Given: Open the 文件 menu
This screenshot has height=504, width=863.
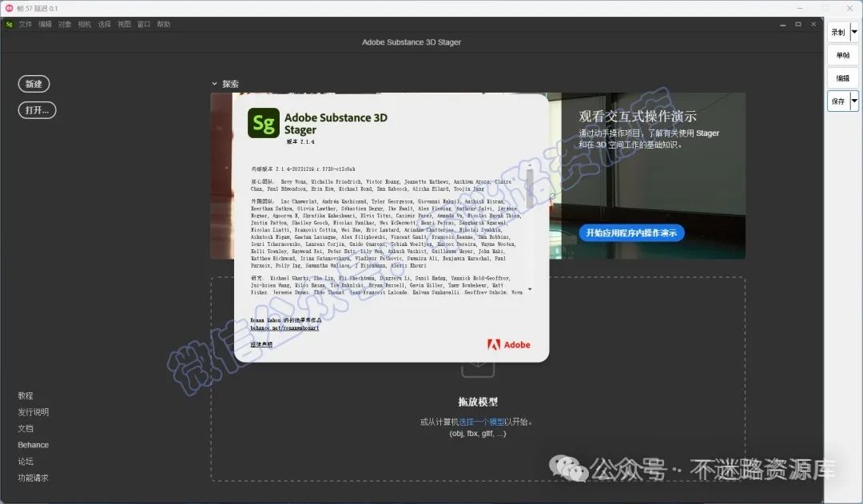Looking at the screenshot, I should click(26, 24).
